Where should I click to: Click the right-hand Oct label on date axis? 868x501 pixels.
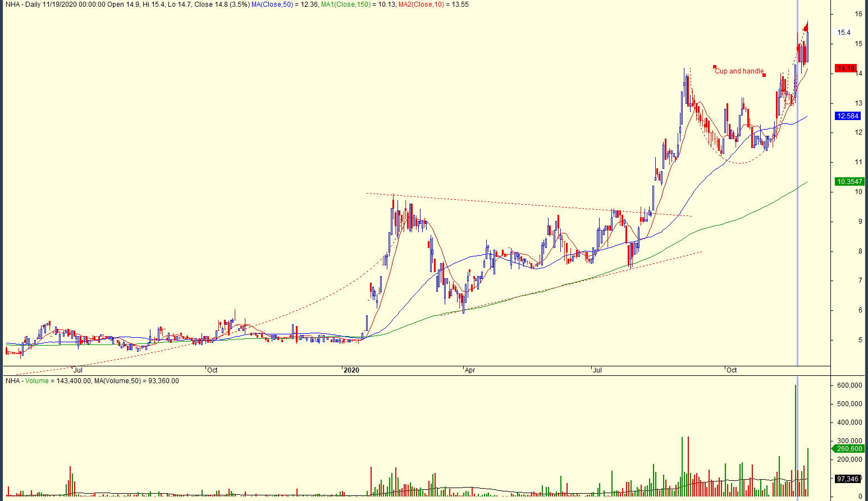click(x=732, y=370)
